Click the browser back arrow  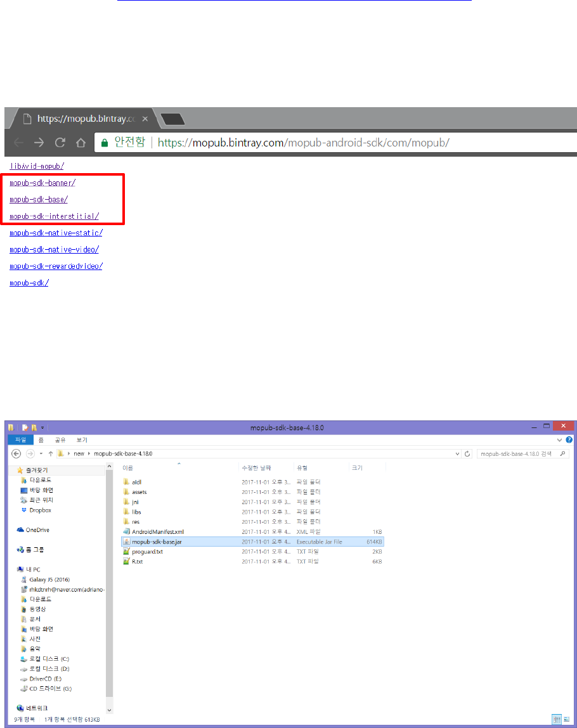pyautogui.click(x=19, y=143)
